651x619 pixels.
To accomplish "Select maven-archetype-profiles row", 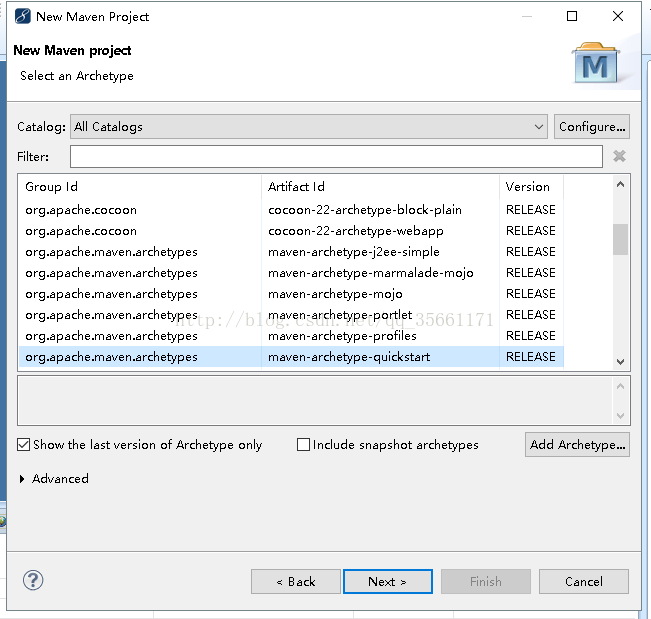I will [x=291, y=336].
